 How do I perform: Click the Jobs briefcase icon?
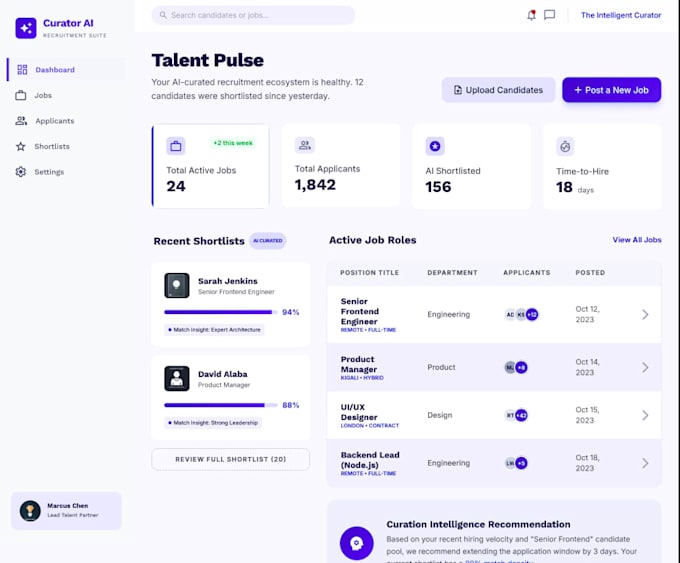(x=21, y=95)
